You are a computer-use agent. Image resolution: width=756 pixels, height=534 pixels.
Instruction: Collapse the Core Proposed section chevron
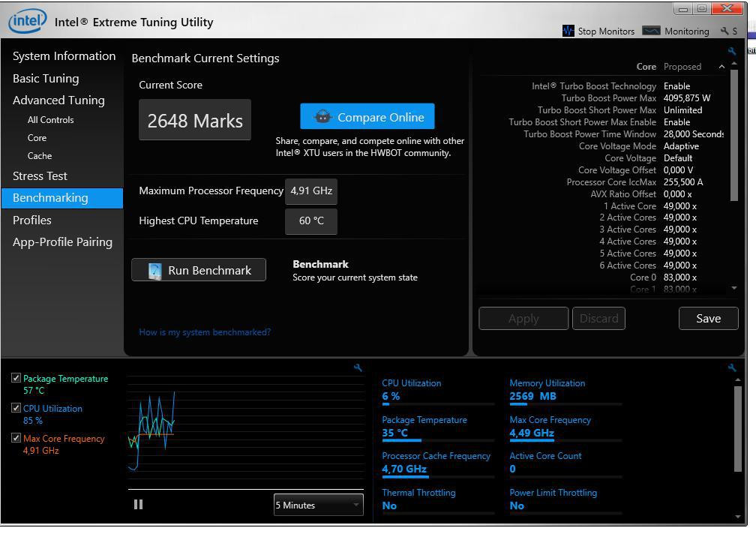[x=721, y=67]
